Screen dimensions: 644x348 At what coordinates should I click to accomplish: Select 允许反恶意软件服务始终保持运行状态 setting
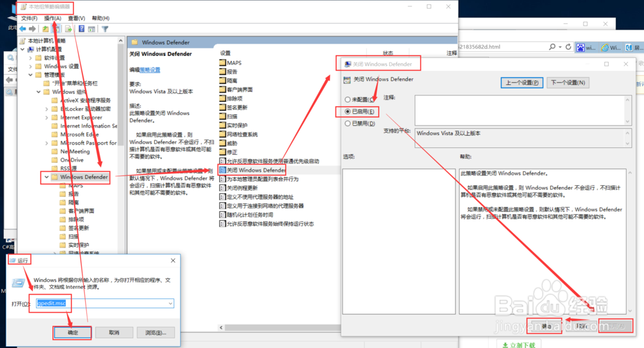(x=267, y=224)
